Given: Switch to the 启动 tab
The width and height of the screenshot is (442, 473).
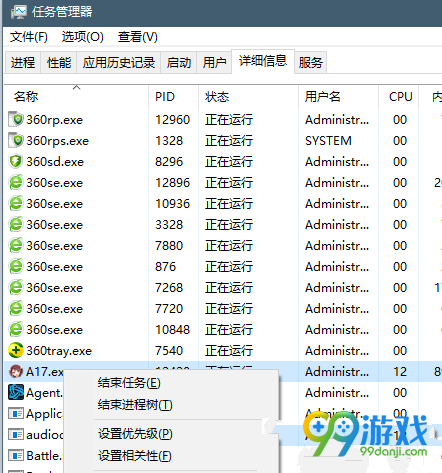Looking at the screenshot, I should point(179,62).
